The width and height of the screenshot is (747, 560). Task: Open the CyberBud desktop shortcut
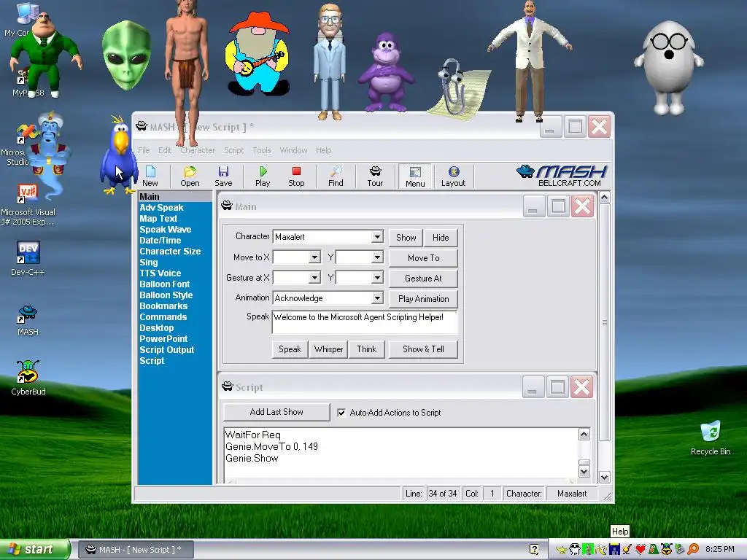[28, 378]
